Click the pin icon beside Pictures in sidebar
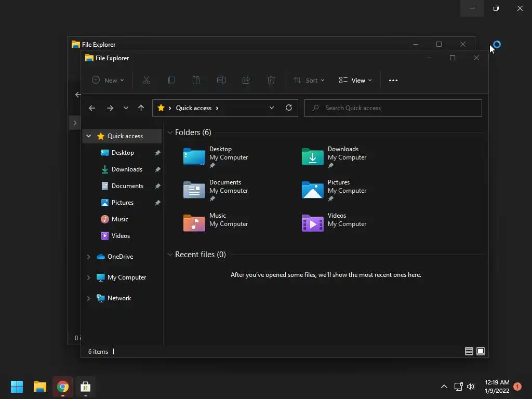The width and height of the screenshot is (532, 399). click(157, 203)
